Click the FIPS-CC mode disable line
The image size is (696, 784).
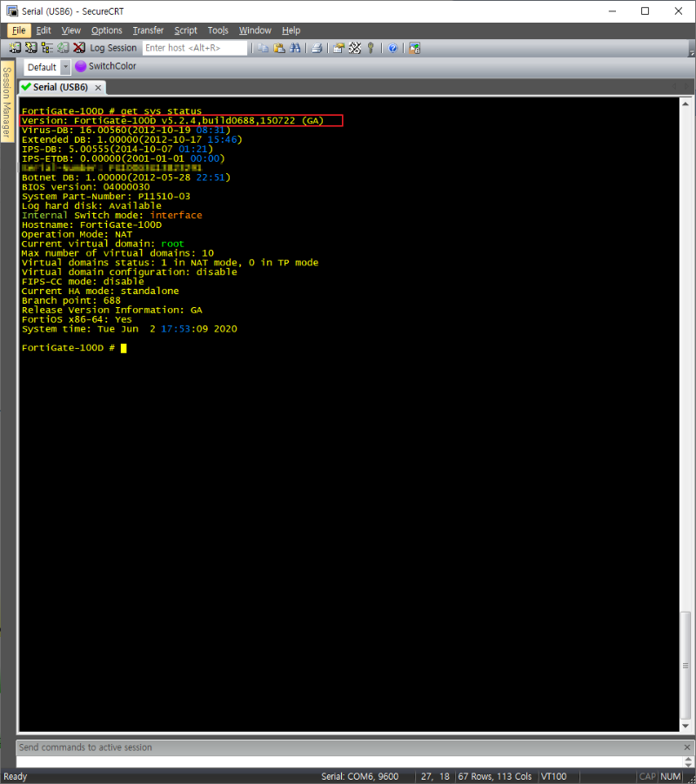pos(83,282)
